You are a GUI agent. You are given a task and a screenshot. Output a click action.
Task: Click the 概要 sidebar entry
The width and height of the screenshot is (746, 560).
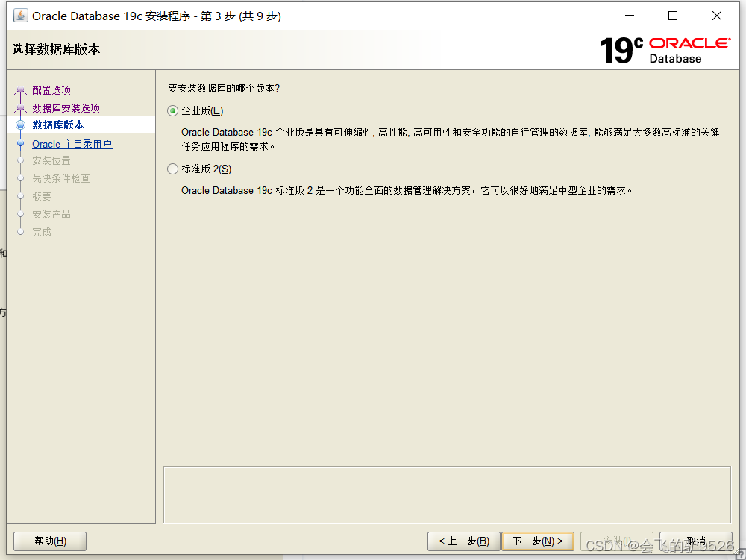point(41,196)
